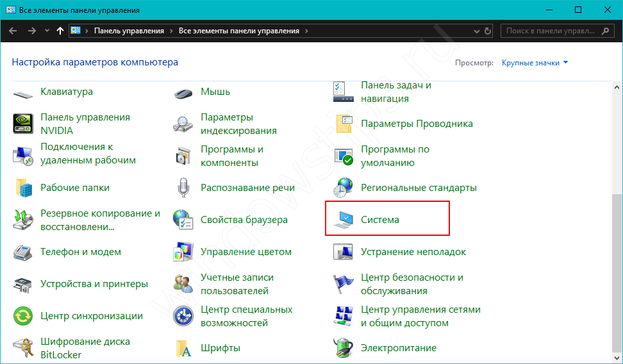623x364 pixels.
Task: Select Все элементы панели управления breadcrumb
Action: 238,31
